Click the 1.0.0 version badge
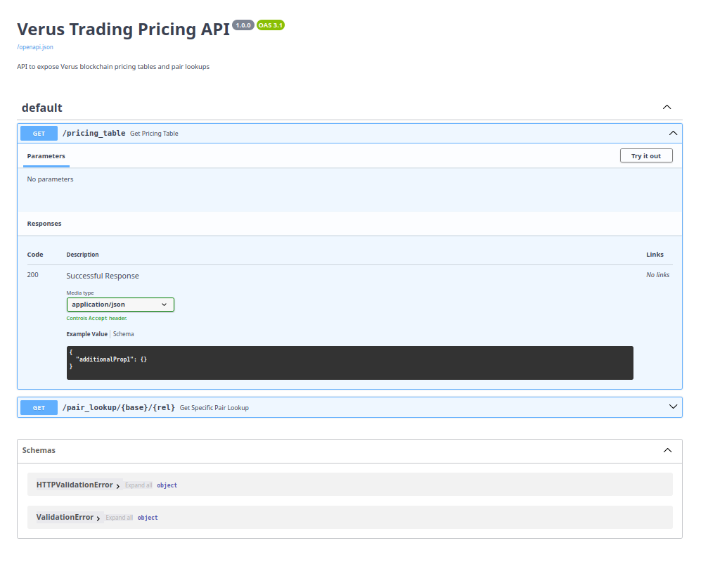Image resolution: width=708 pixels, height=588 pixels. click(x=243, y=25)
